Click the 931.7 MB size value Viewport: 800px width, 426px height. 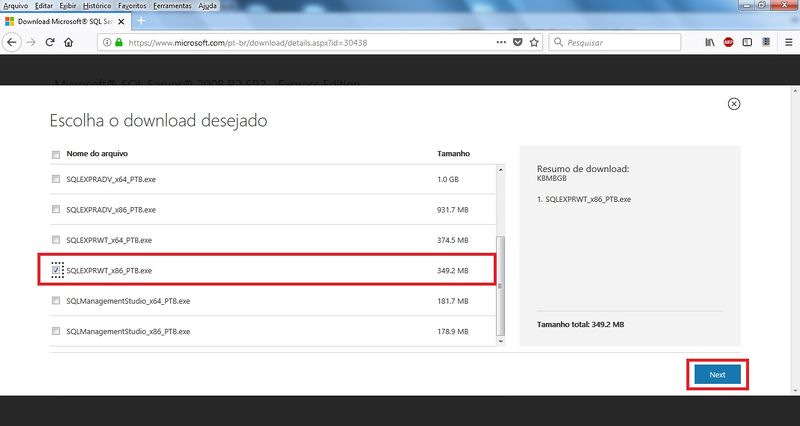pyautogui.click(x=453, y=210)
